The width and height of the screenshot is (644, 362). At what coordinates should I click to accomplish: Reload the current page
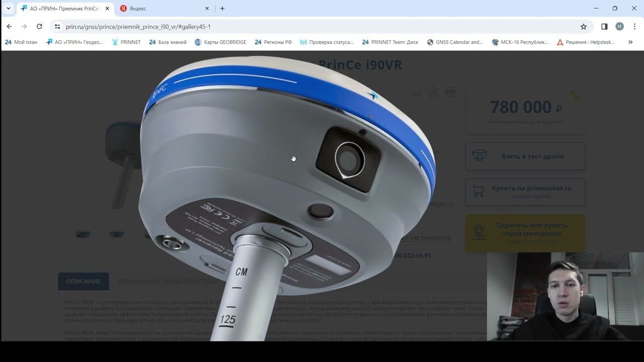[x=39, y=27]
